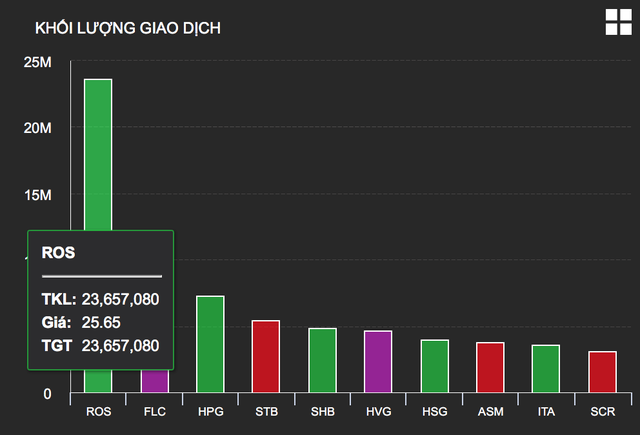Select the green ITA bar
This screenshot has height=435, width=640.
click(546, 368)
